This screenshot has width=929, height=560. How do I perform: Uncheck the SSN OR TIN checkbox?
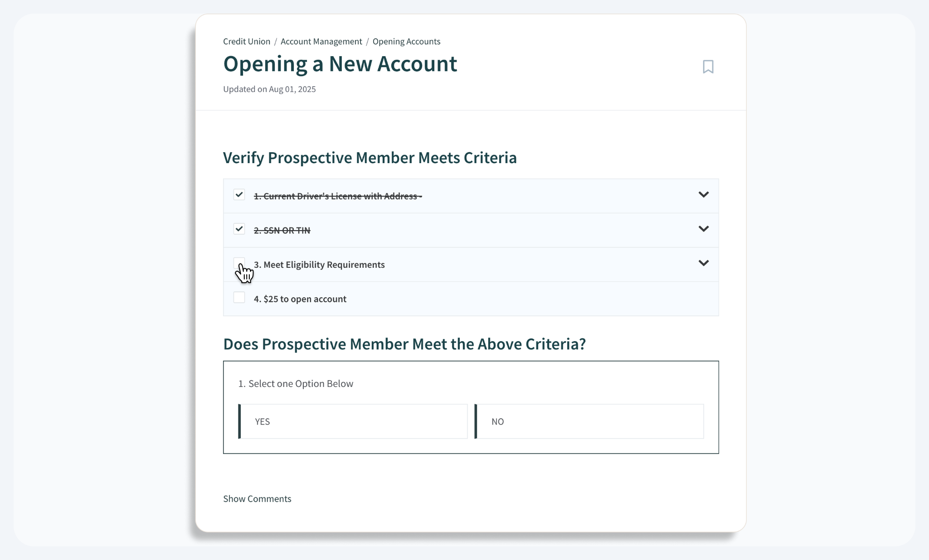point(239,229)
